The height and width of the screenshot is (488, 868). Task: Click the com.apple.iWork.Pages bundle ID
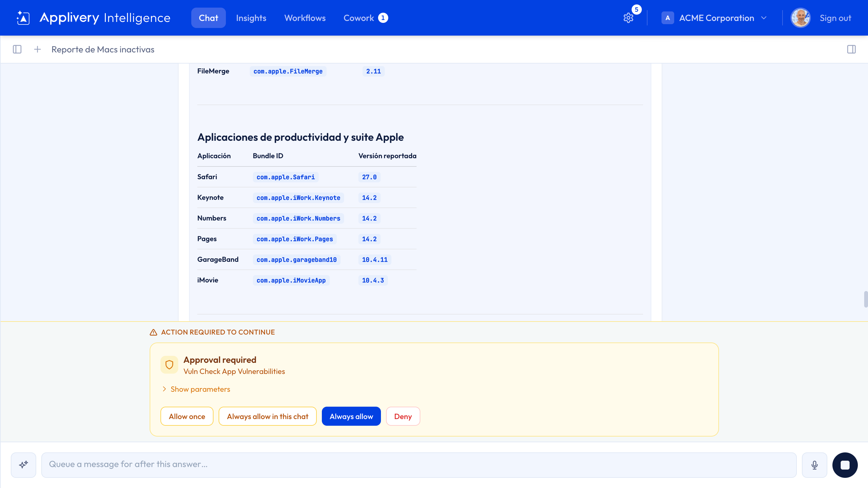tap(295, 239)
